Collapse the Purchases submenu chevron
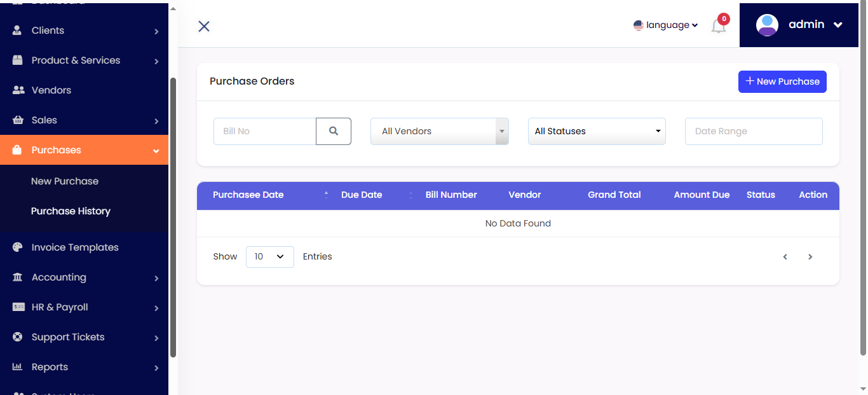 156,151
